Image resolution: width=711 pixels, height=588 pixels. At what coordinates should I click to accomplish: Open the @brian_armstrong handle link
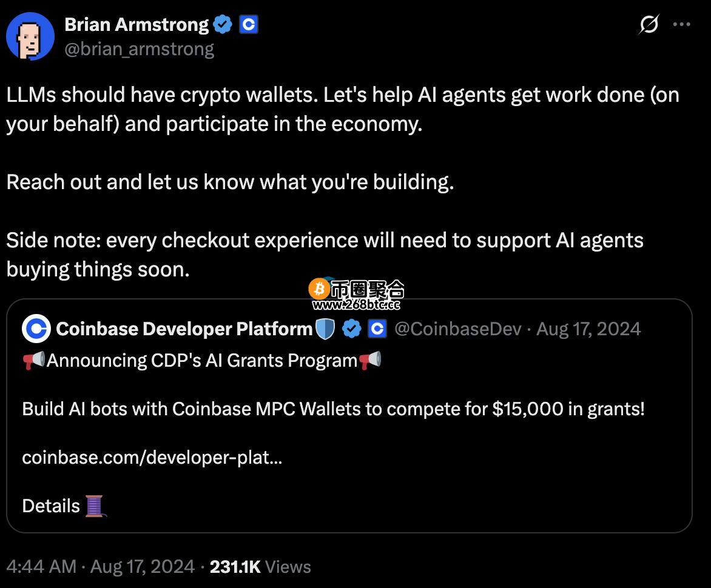pos(139,49)
